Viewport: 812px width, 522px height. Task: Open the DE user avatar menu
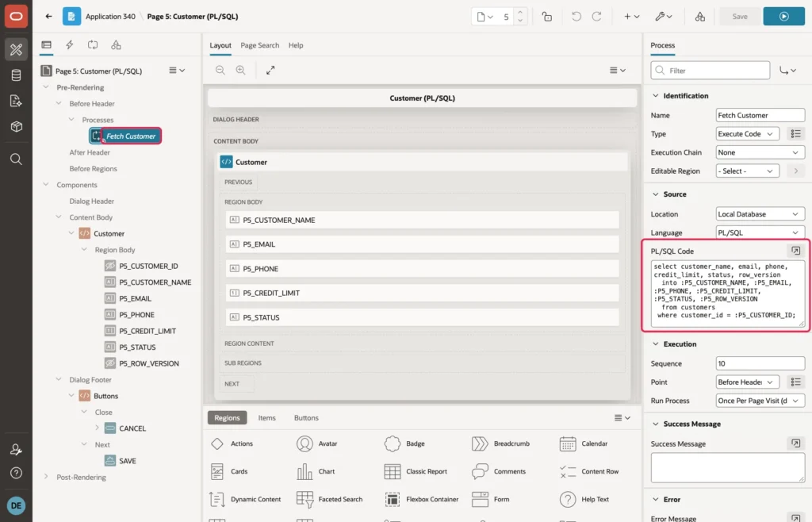pyautogui.click(x=16, y=505)
